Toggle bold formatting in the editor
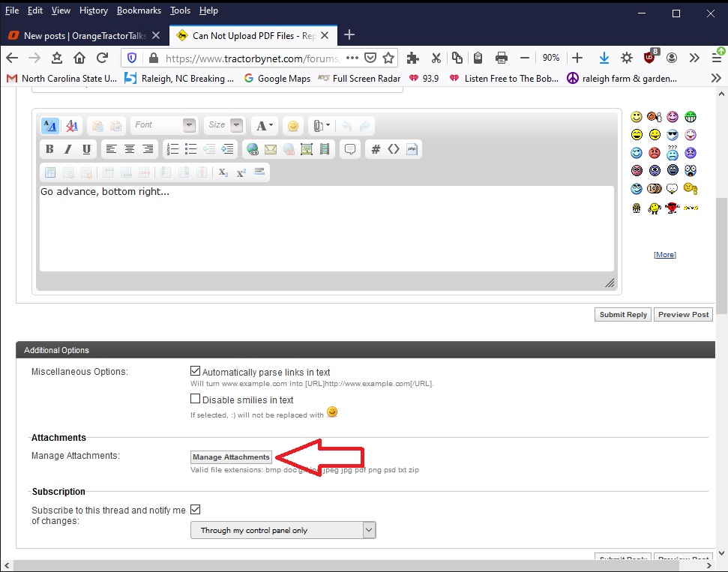 (49, 149)
